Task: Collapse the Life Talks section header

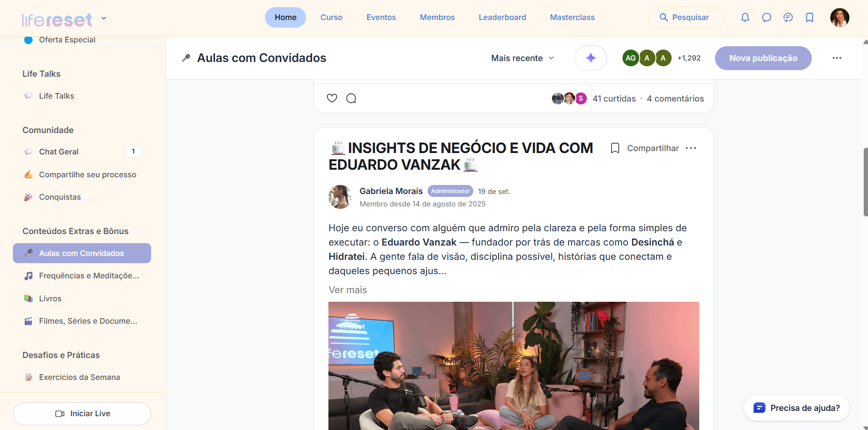Action: click(41, 74)
